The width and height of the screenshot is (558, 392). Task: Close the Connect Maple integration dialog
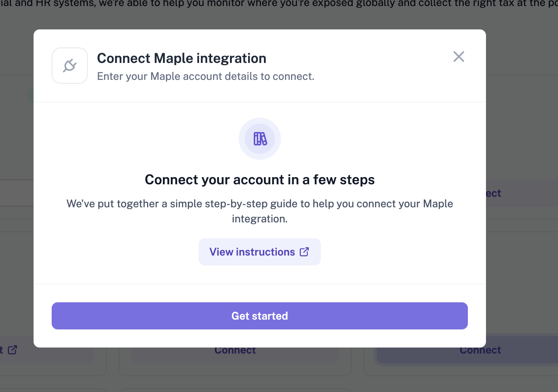pos(458,57)
